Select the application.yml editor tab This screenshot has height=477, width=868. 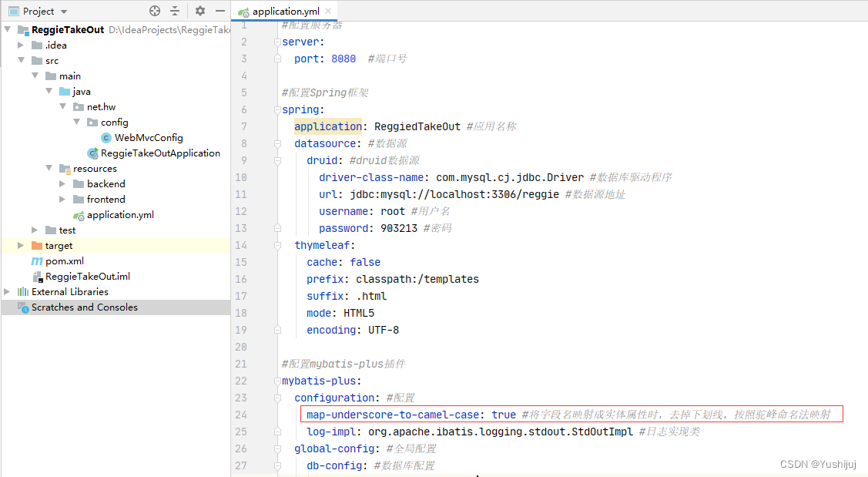click(285, 11)
